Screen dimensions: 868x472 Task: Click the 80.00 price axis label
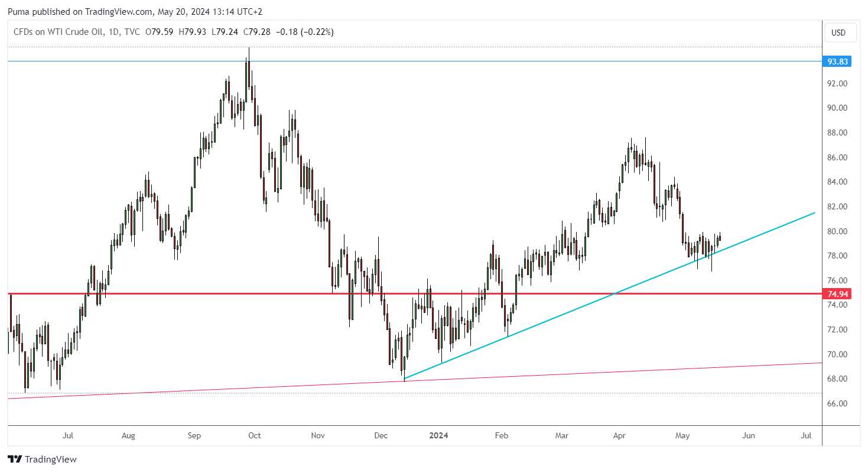click(x=838, y=231)
